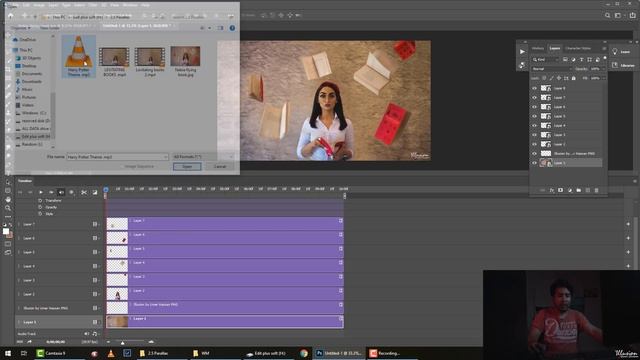Switch to the Layers tab

555,48
